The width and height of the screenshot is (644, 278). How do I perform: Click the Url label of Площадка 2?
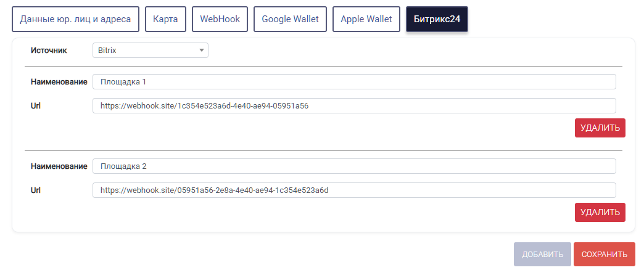point(36,190)
